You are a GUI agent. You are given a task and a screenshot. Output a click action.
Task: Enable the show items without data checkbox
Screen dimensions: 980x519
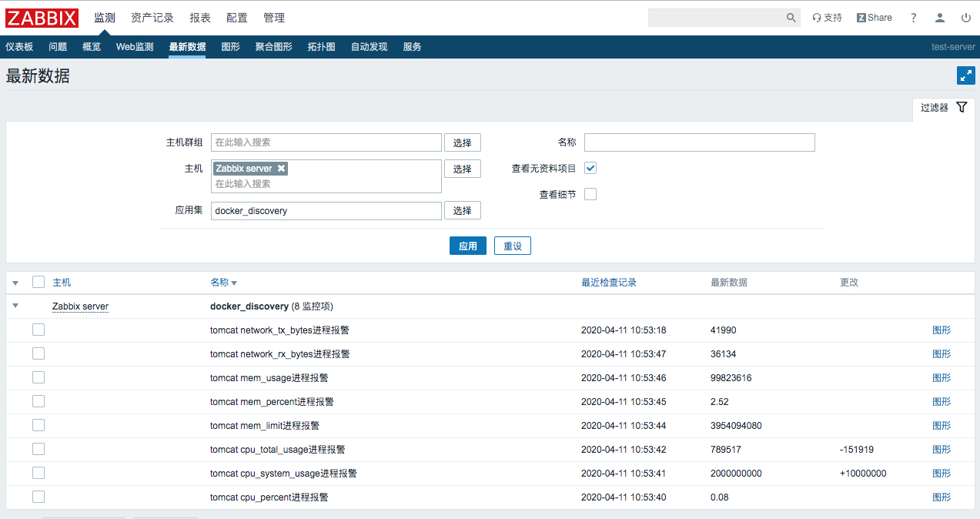[x=590, y=168]
